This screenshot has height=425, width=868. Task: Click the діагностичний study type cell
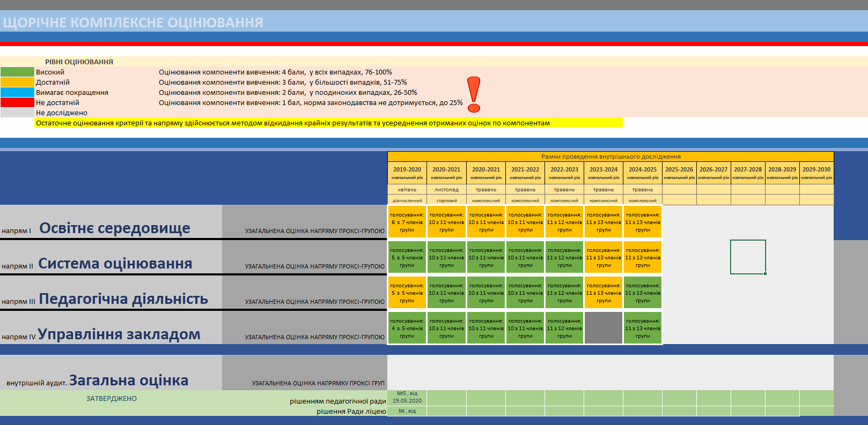(x=407, y=200)
